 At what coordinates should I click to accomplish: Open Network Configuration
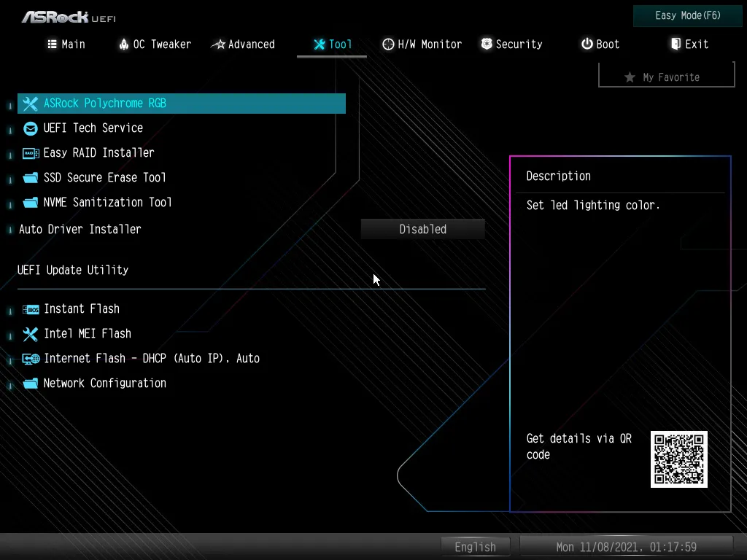click(105, 384)
